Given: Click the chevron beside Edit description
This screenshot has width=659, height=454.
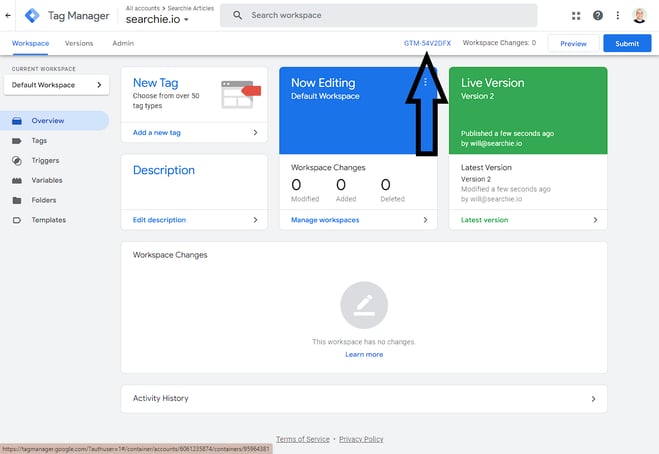Looking at the screenshot, I should point(255,220).
